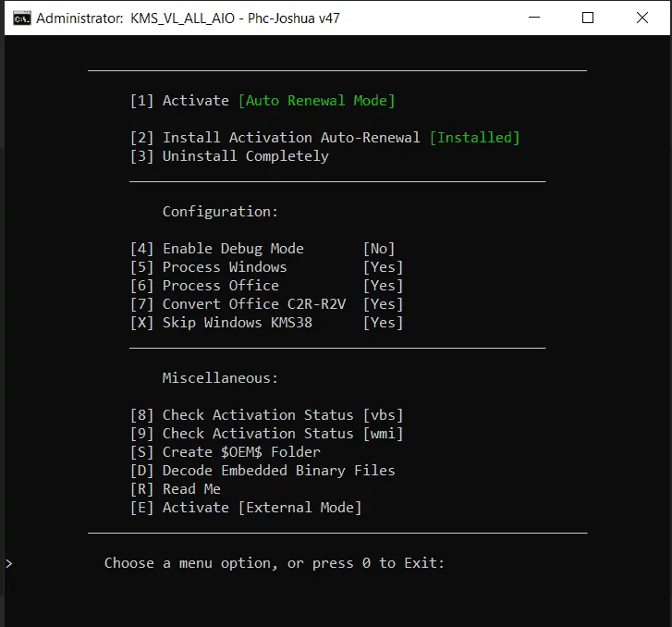
Task: Click the '[Yes]' value beside Convert Office C2R-R2V
Action: [384, 304]
